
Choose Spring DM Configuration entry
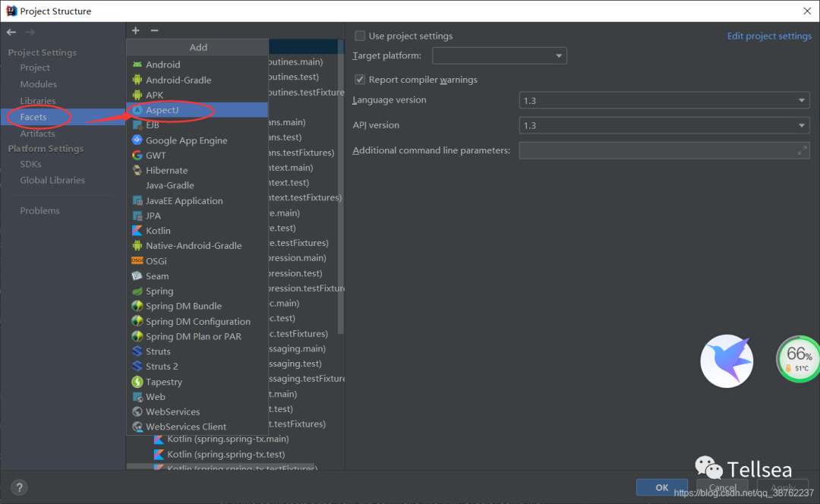[197, 322]
